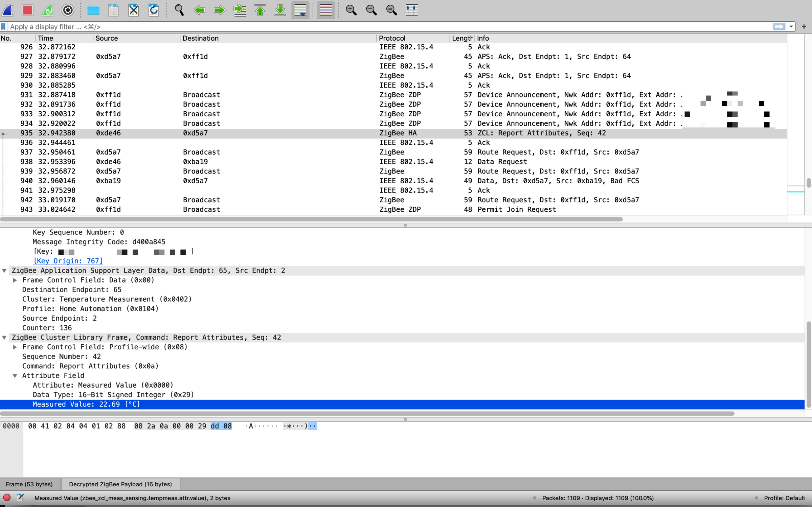Switch to Frame (53 bytes) tab

pos(29,484)
